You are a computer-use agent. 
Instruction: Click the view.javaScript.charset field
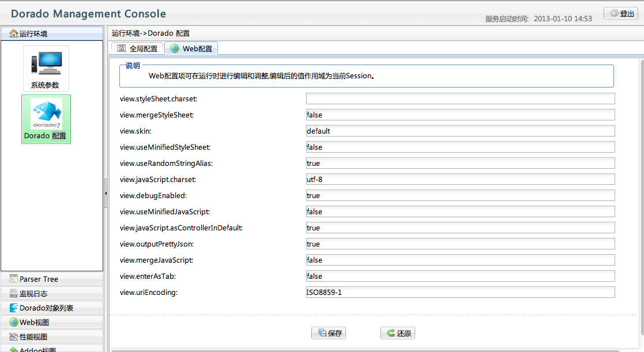[460, 179]
